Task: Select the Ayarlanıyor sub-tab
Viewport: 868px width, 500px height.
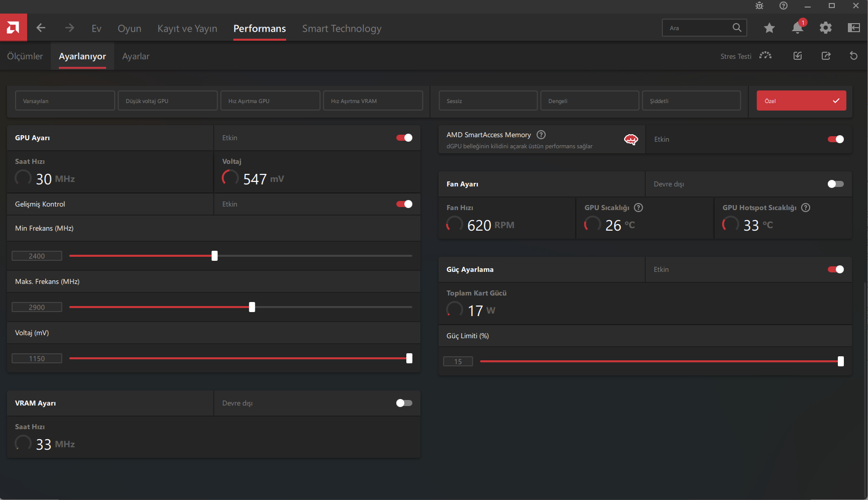Action: 82,56
